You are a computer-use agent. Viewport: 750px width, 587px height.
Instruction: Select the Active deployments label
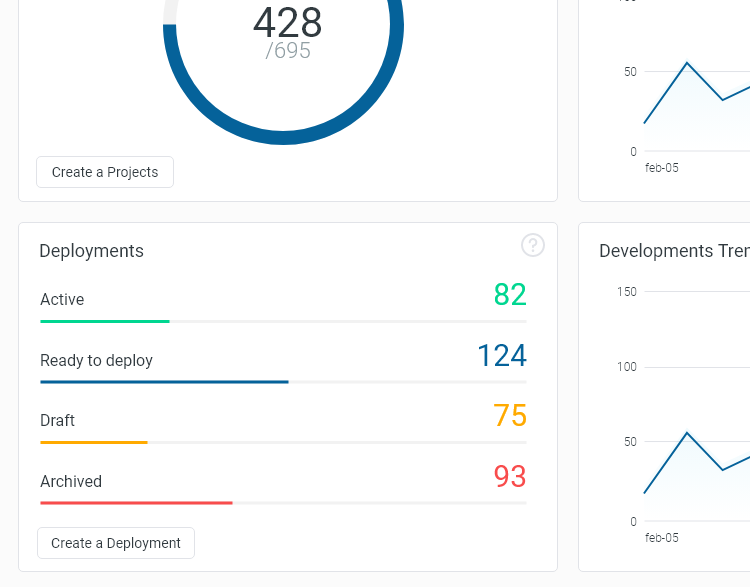[x=62, y=300]
